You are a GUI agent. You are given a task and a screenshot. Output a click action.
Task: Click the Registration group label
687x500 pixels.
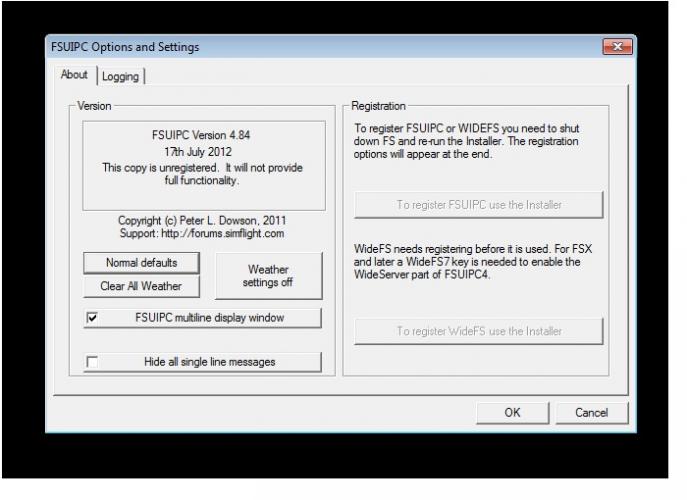point(379,106)
